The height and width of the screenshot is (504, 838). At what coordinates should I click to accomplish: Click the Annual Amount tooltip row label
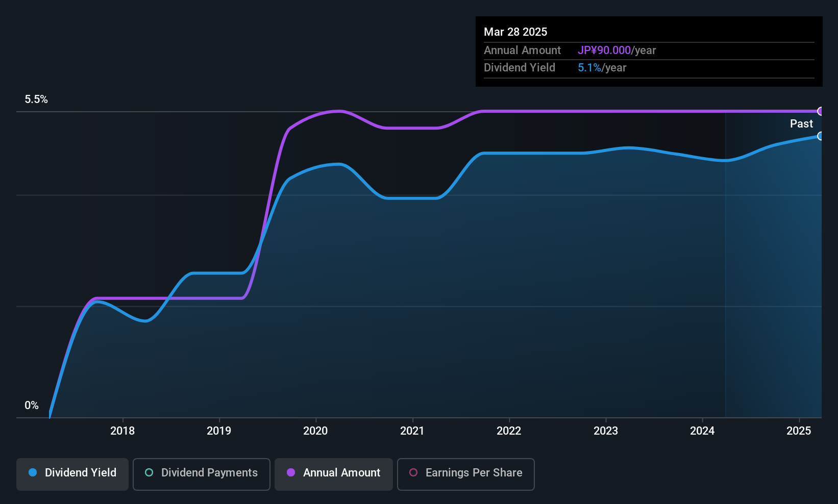pos(522,51)
